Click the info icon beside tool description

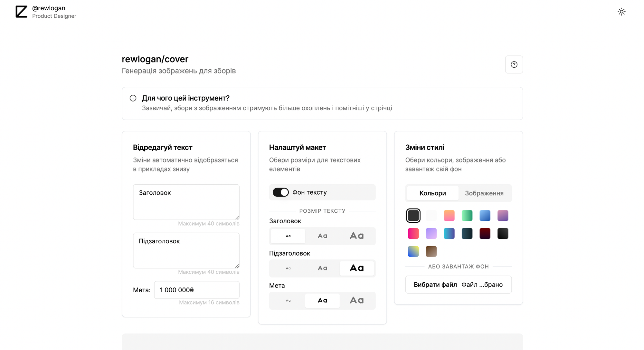(133, 98)
